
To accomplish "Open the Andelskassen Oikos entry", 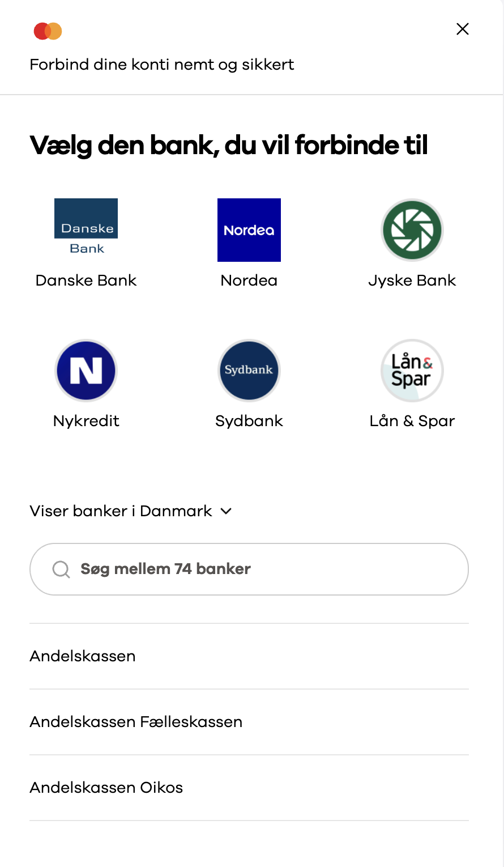I will click(x=106, y=788).
